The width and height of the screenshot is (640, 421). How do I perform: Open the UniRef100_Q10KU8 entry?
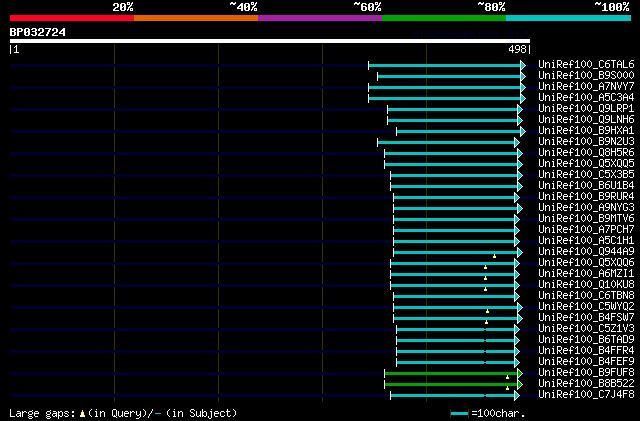click(x=586, y=285)
